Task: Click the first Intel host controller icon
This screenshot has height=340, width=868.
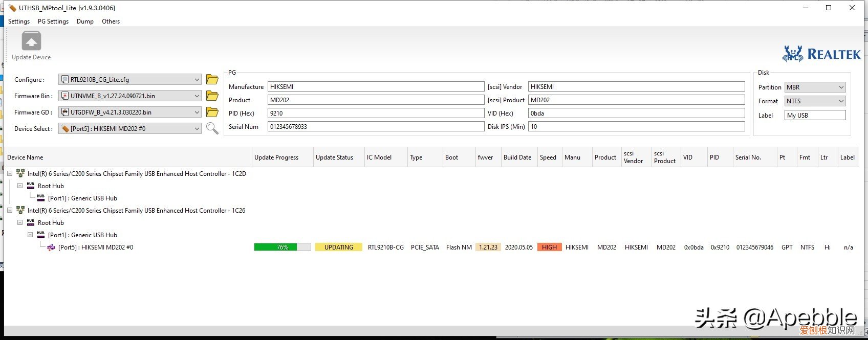Action: [x=20, y=174]
